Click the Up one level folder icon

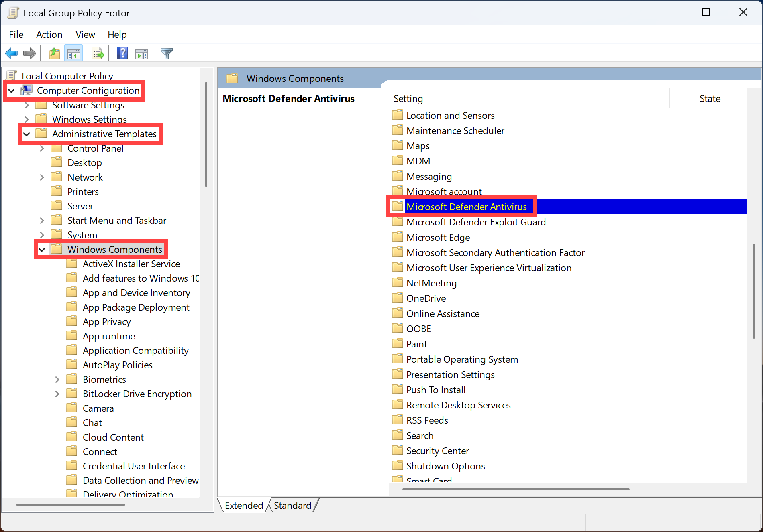(55, 53)
